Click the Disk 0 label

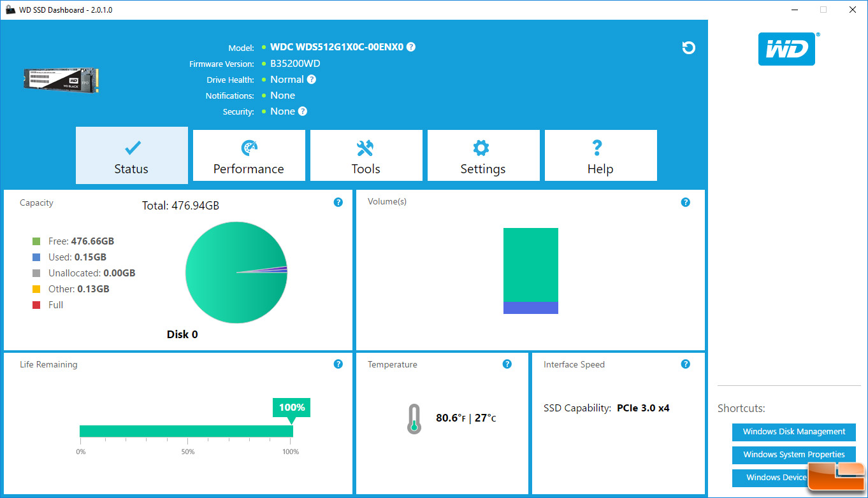pos(182,334)
